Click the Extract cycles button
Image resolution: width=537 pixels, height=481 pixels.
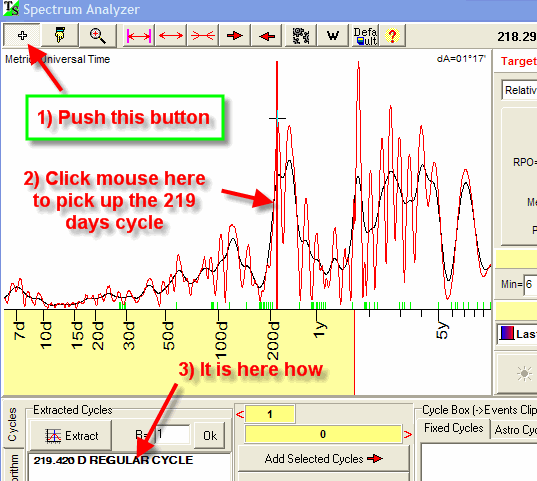click(71, 435)
